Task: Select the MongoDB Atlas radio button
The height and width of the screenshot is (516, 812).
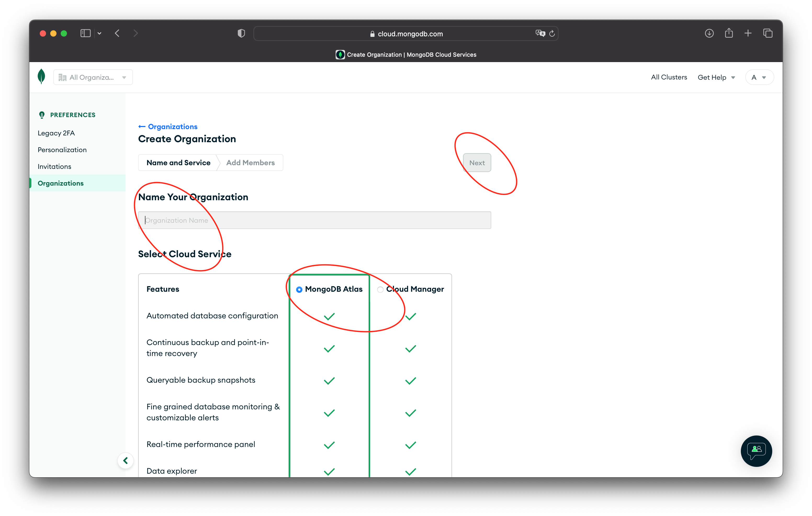Action: click(x=299, y=290)
